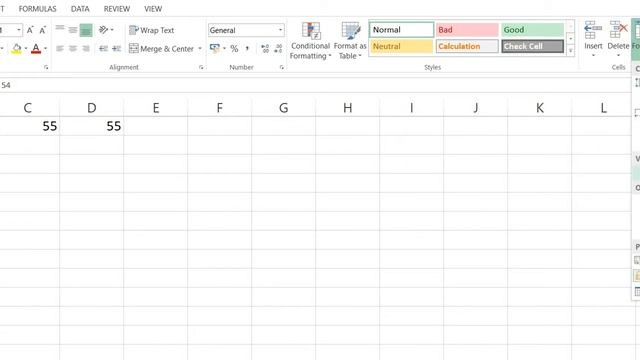The image size is (640, 360).
Task: Select column F header
Action: [x=220, y=108]
